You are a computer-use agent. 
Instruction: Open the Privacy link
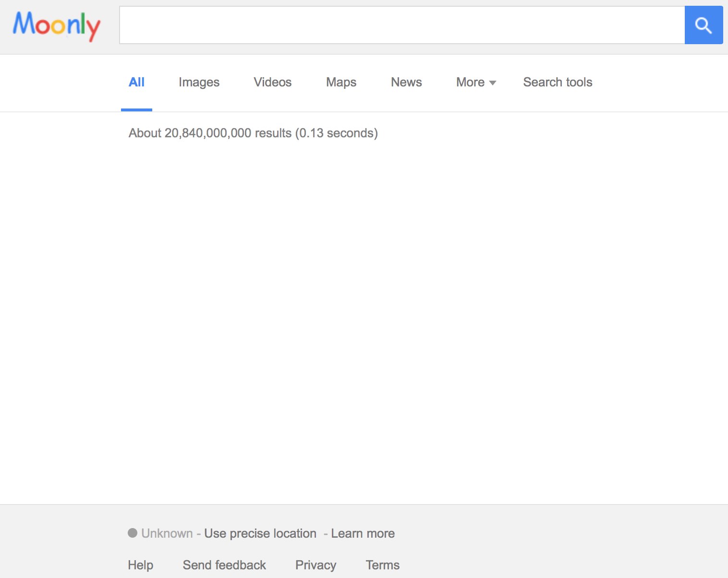click(x=315, y=565)
